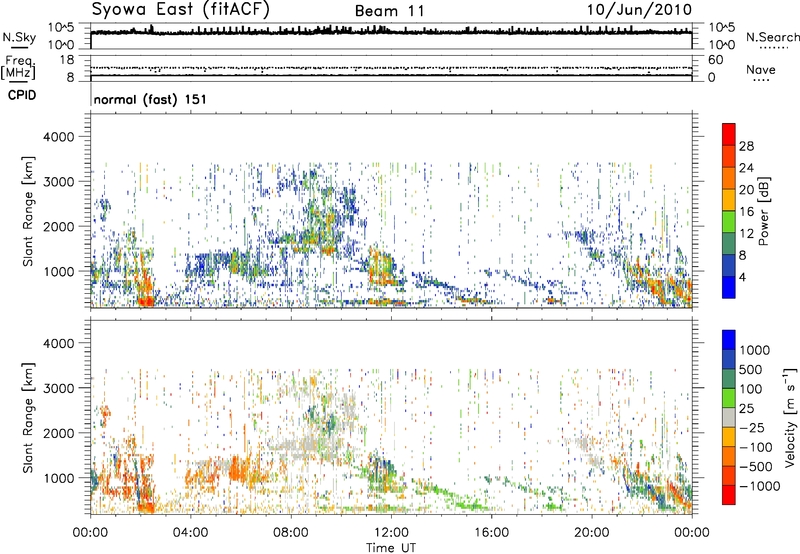Click the '2000' tick on the velocity panel
Image resolution: width=800 pixels, height=554 pixels.
59,433
